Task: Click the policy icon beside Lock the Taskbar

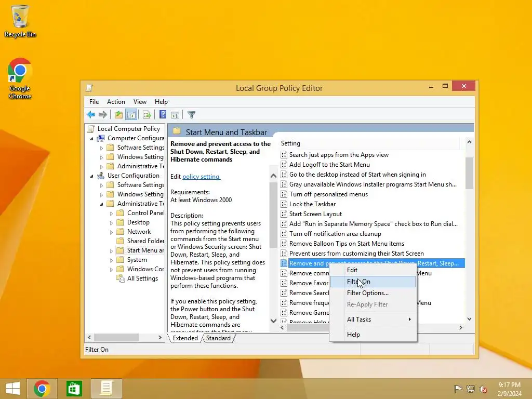Action: pos(284,204)
